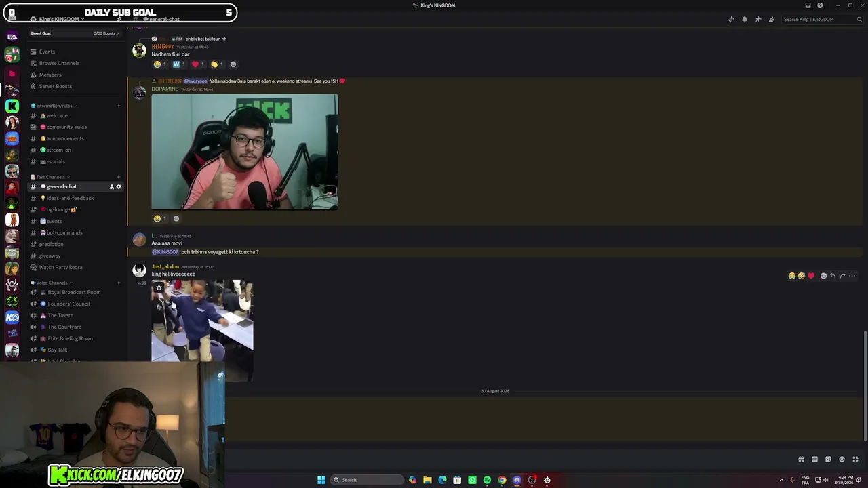Open the sticker picker
Screen dimensions: 868x488
[x=828, y=460]
